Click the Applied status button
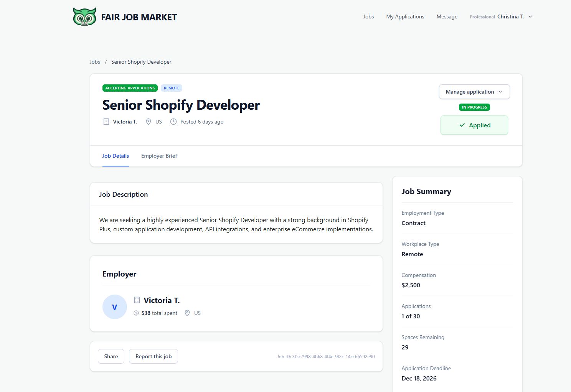This screenshot has width=571, height=392. (474, 125)
